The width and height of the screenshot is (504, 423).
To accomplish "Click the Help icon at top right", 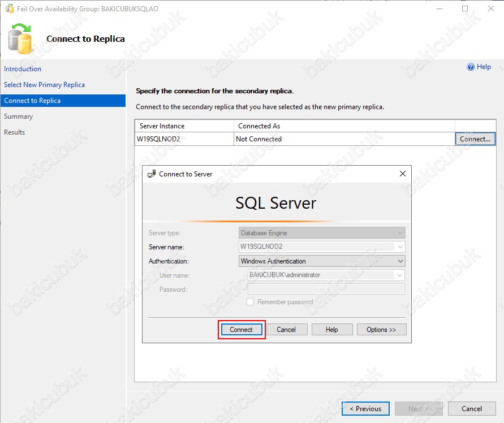I will click(470, 67).
